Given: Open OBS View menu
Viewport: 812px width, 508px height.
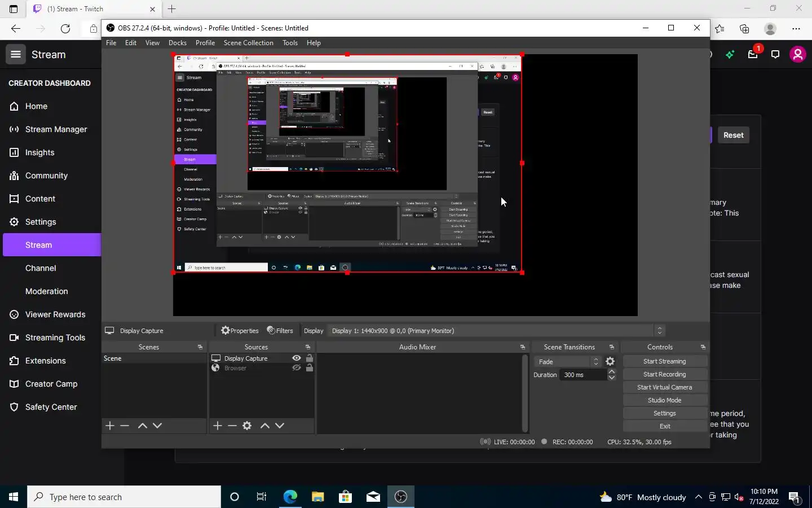Looking at the screenshot, I should (x=152, y=43).
